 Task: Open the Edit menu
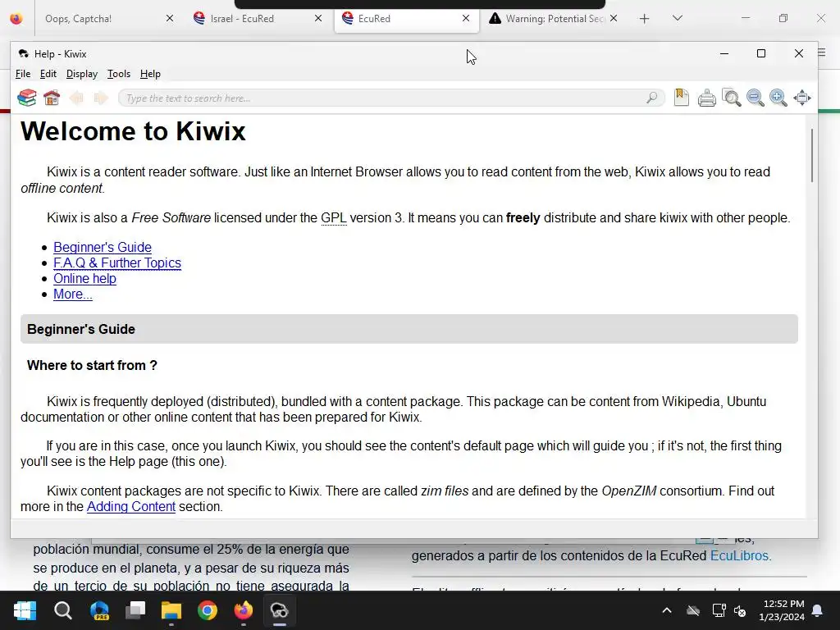(x=48, y=74)
